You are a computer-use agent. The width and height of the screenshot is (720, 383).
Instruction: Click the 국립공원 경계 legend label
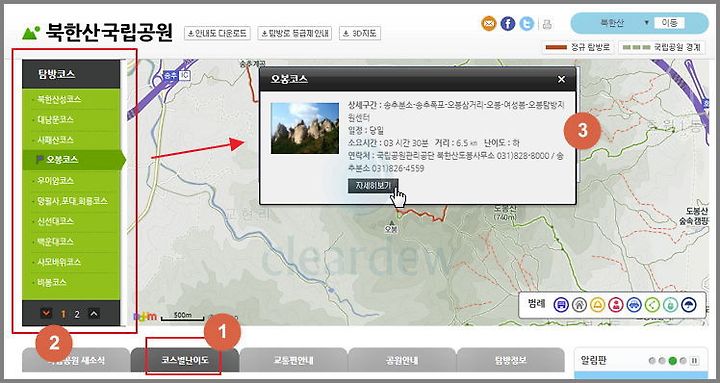click(661, 47)
